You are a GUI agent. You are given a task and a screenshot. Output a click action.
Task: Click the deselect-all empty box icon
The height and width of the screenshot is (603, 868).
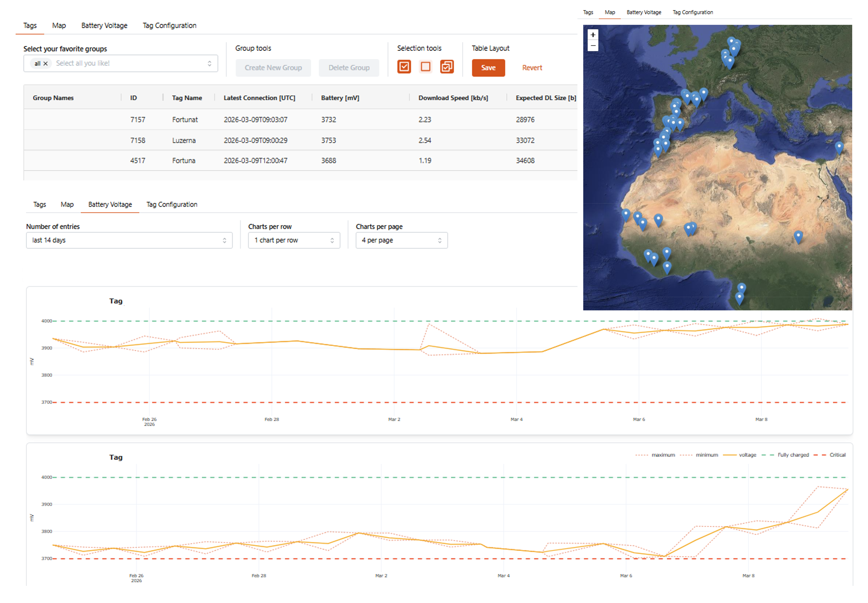[x=425, y=67]
